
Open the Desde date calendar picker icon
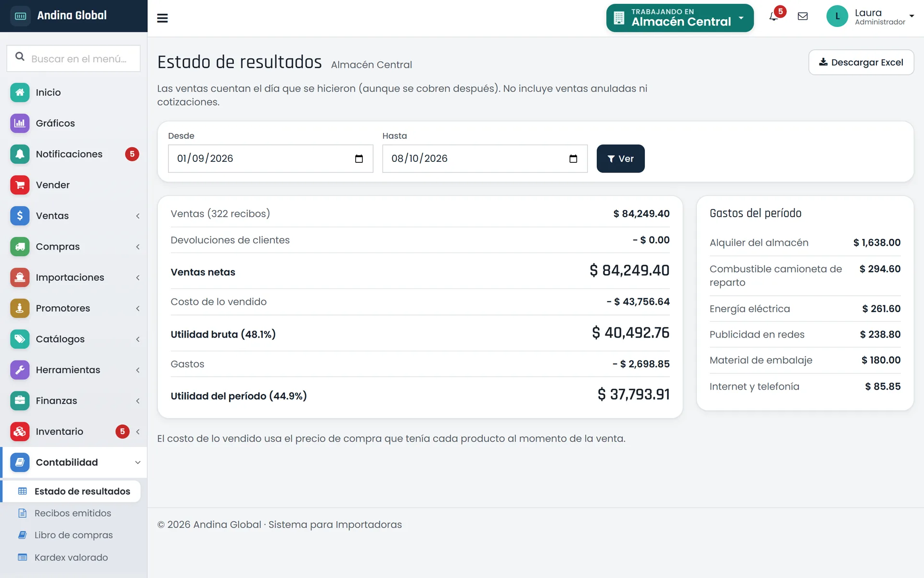(x=359, y=158)
